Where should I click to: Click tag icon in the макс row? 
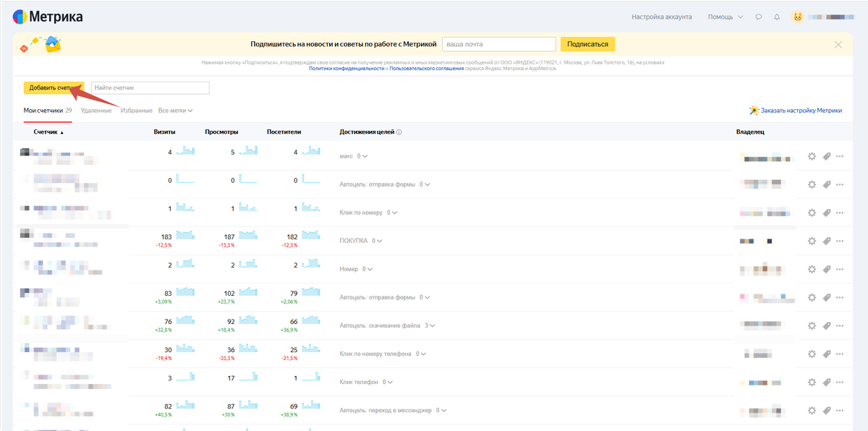tap(826, 156)
